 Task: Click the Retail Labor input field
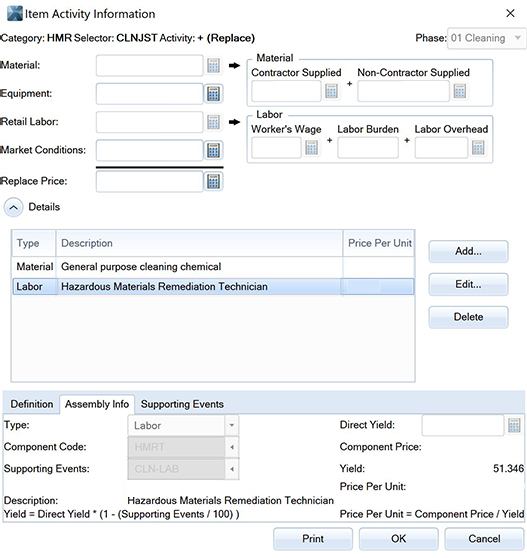(149, 122)
